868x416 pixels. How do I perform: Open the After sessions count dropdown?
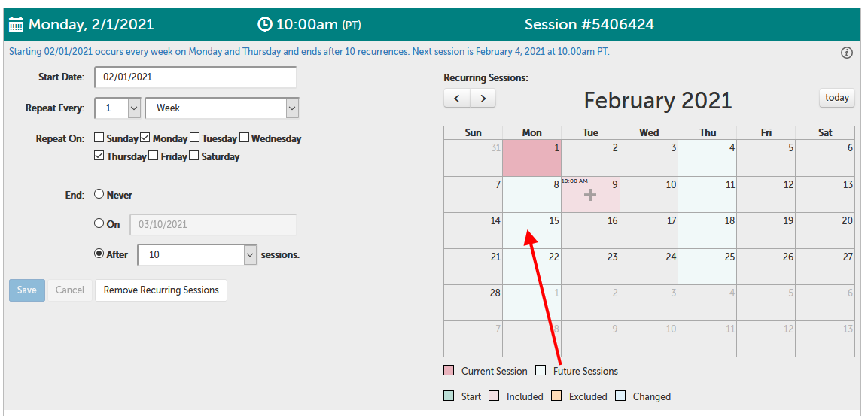click(250, 254)
